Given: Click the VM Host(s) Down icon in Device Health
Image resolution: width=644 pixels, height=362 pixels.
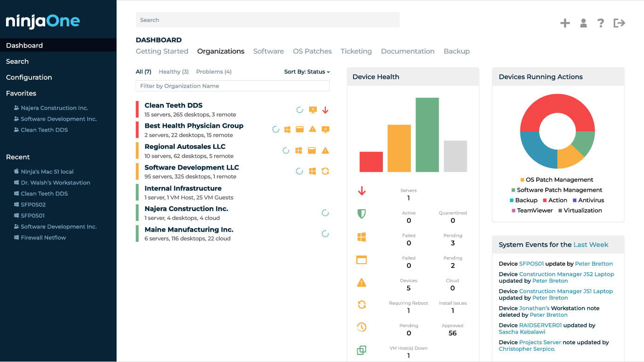Looking at the screenshot, I should coord(361,350).
